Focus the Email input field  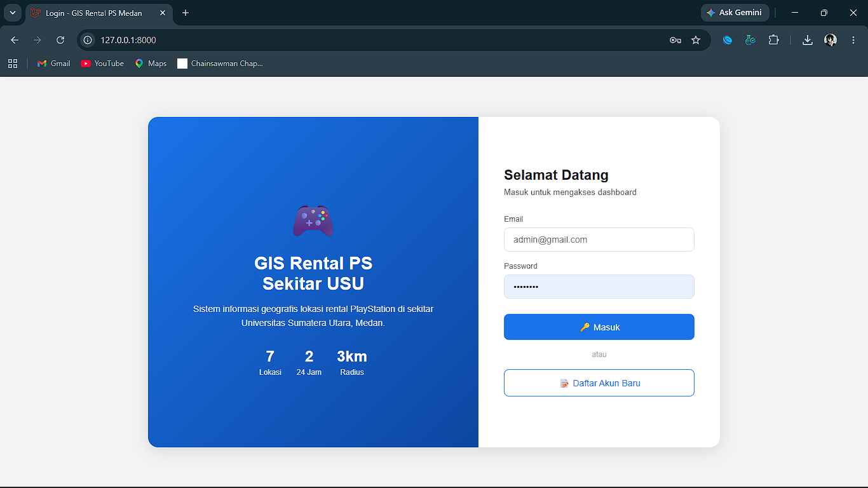(x=599, y=240)
